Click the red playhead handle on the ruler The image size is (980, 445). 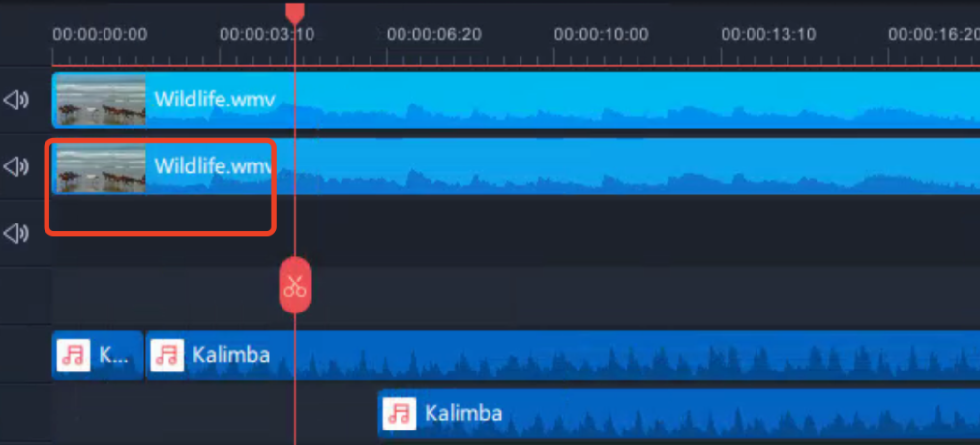point(295,12)
